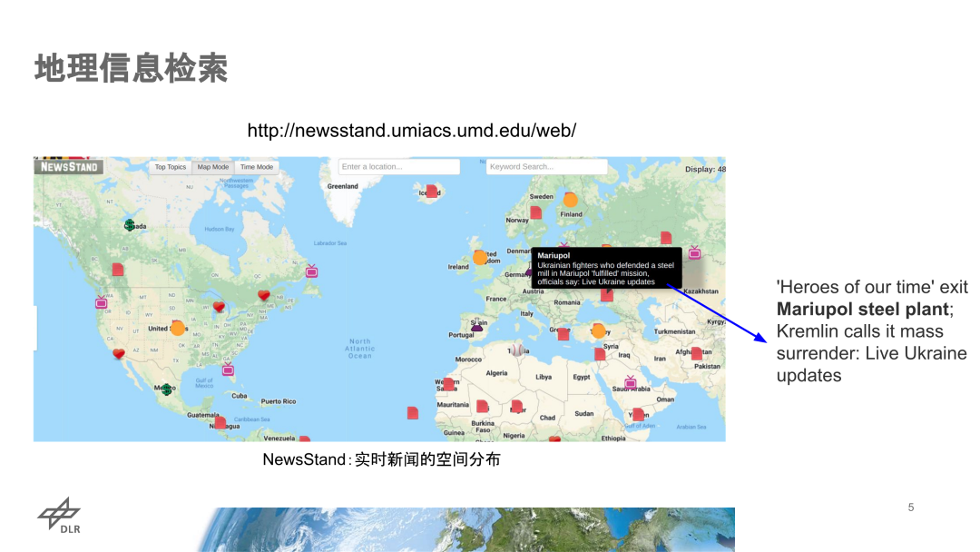Click the DLR logo
The height and width of the screenshot is (552, 980).
(x=59, y=516)
